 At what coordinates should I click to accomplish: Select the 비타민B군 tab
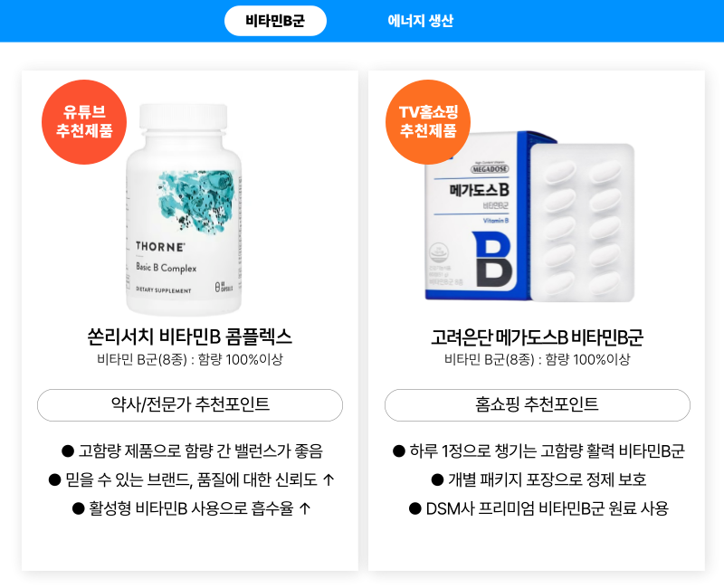coord(275,21)
